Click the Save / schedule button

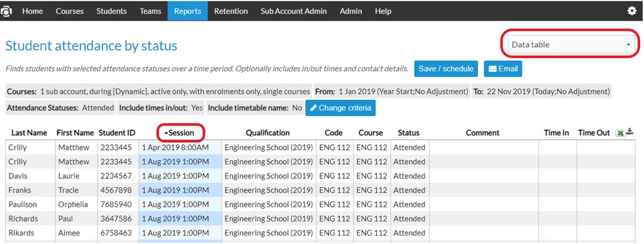pos(446,69)
